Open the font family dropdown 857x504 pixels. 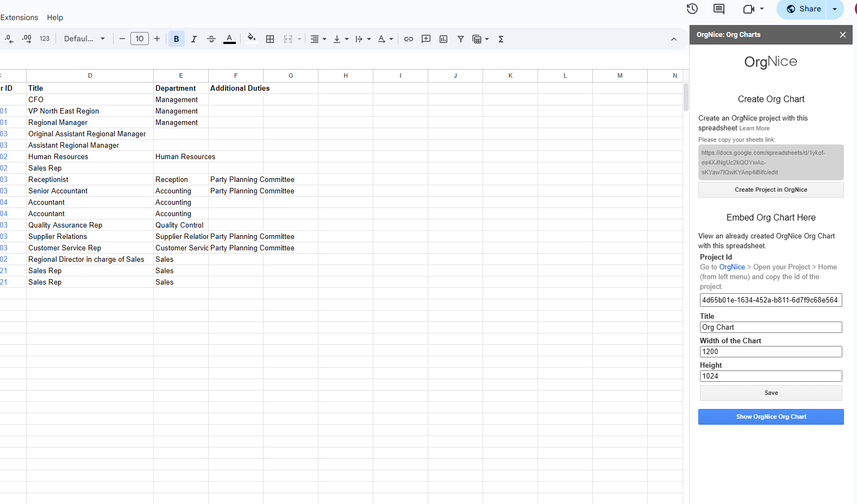coord(84,39)
